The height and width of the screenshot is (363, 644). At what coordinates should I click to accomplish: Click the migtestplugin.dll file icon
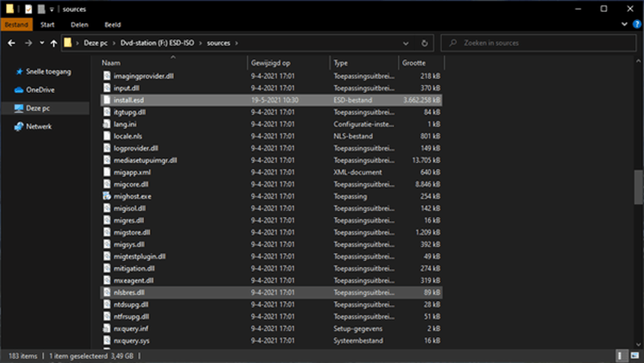point(107,257)
